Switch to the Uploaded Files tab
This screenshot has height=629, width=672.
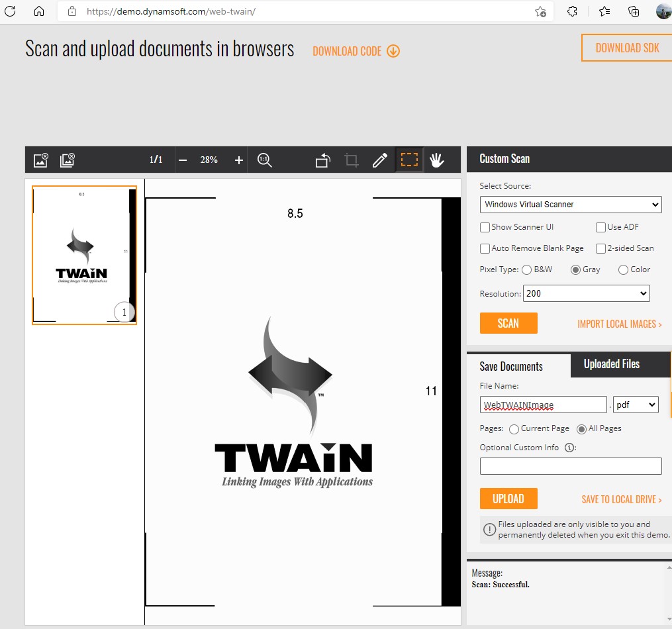(x=611, y=364)
